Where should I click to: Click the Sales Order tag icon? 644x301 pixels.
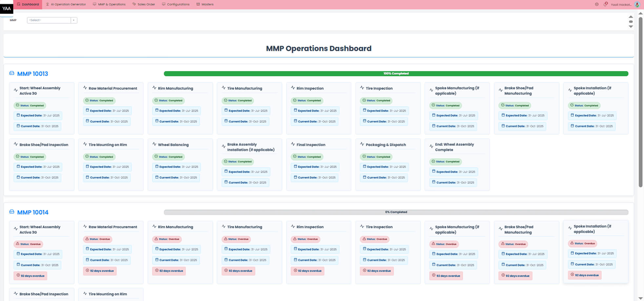[133, 4]
